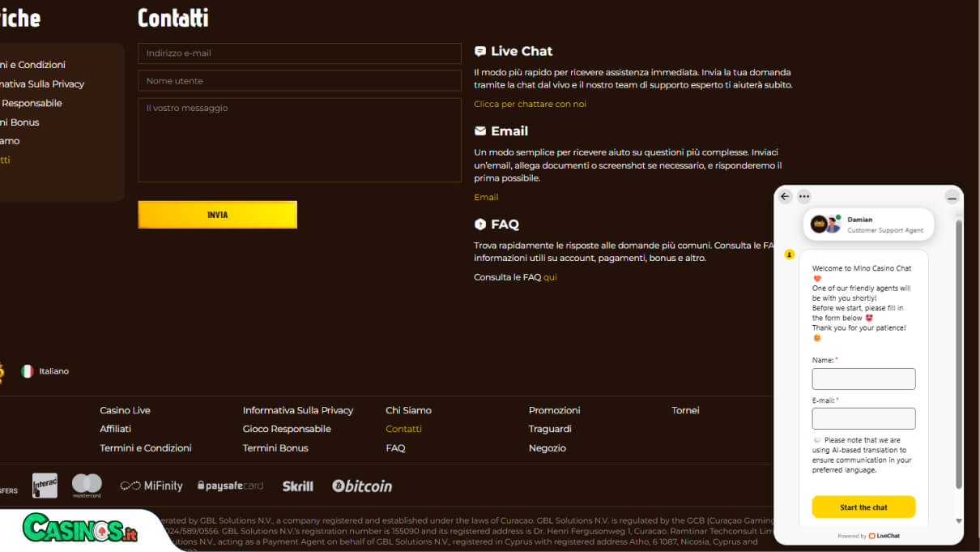980x552 pixels.
Task: Click the Live Chat section heading
Action: click(x=522, y=51)
